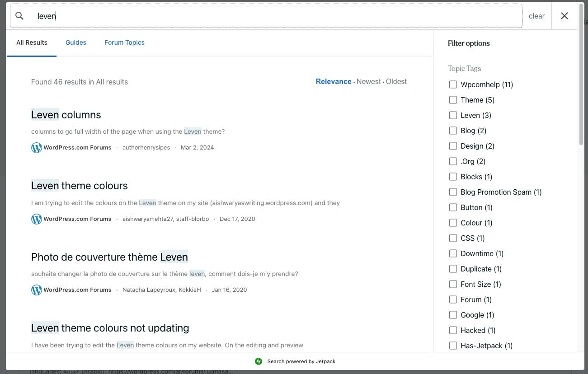Viewport: 588px width, 374px height.
Task: Click date 'Mar 2, 2024'
Action: click(198, 148)
